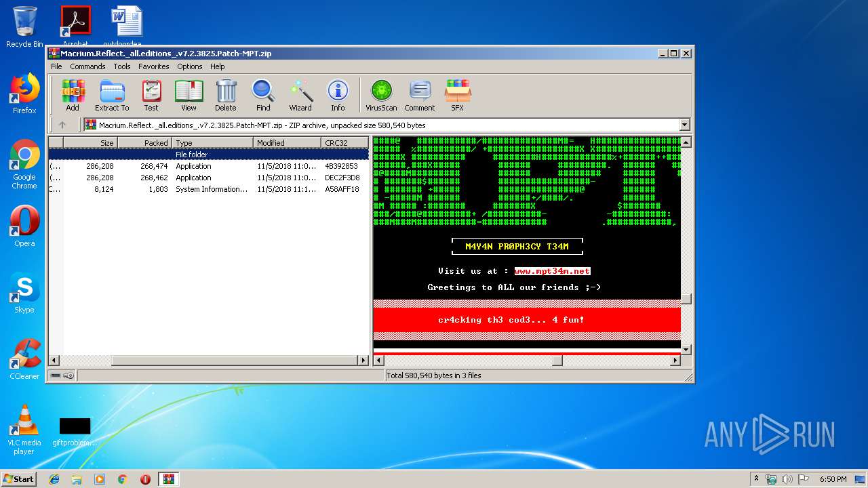Open Opera desktop shortcut
The width and height of the screenshot is (868, 488).
point(24,226)
